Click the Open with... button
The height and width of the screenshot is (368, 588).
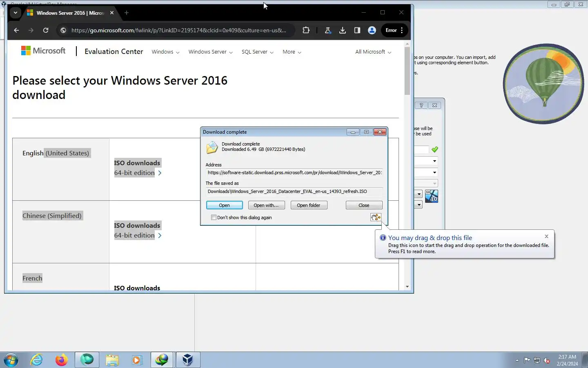[266, 205]
